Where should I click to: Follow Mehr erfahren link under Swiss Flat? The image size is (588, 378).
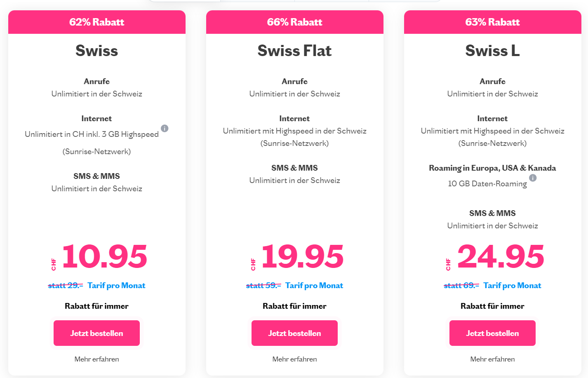coord(294,359)
